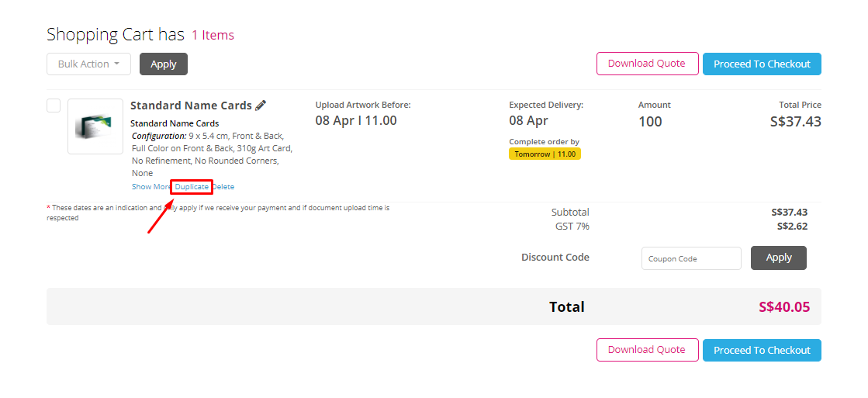Click the bottom Download Quote button
The width and height of the screenshot is (868, 398).
click(x=646, y=350)
